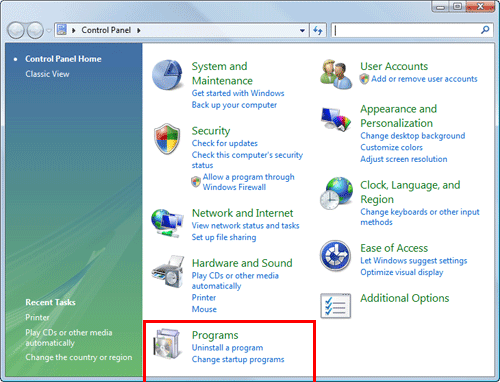The height and width of the screenshot is (382, 500).
Task: Click Change keyboards or other input methods
Action: [420, 217]
